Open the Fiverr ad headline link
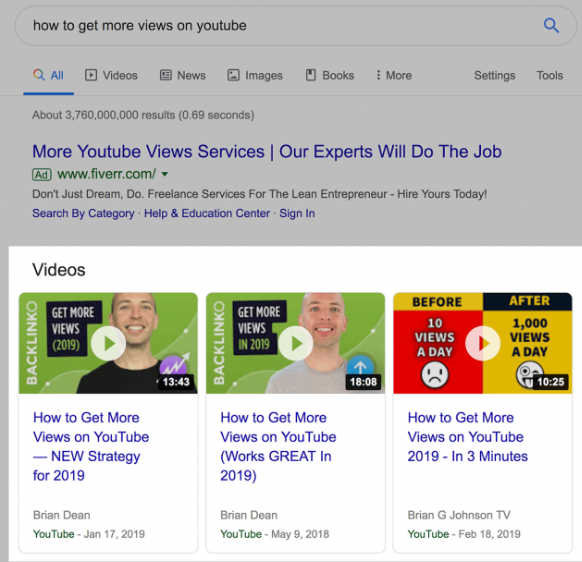The image size is (582, 562). click(267, 151)
